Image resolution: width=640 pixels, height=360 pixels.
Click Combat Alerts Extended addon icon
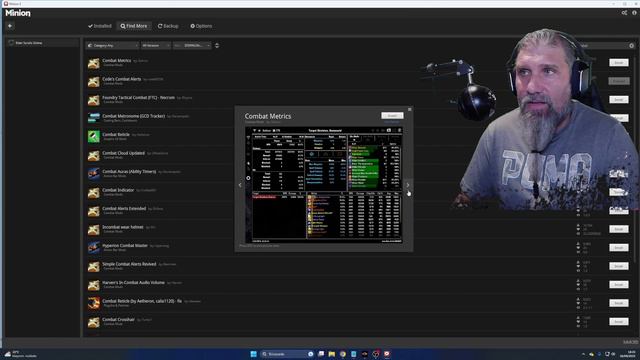pyautogui.click(x=93, y=211)
